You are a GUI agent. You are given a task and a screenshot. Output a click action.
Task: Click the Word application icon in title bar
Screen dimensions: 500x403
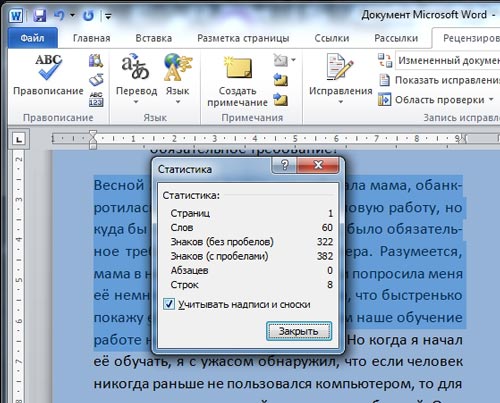click(x=16, y=15)
